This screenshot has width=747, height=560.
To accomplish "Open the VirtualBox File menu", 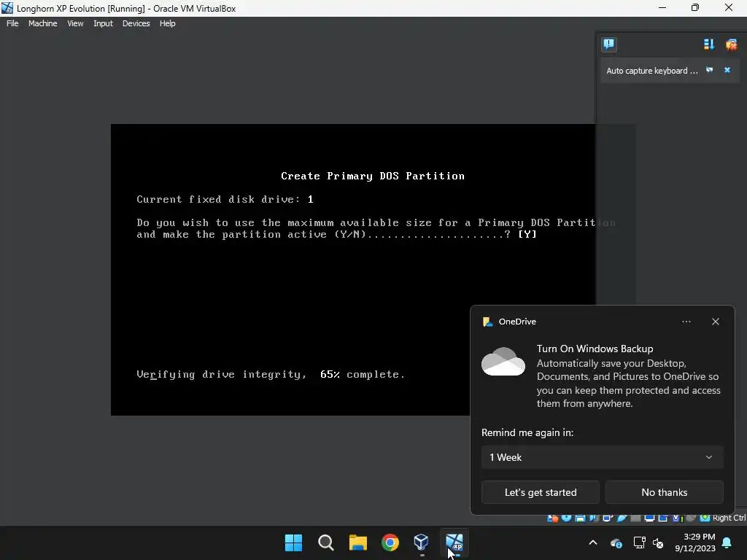I will pos(12,23).
